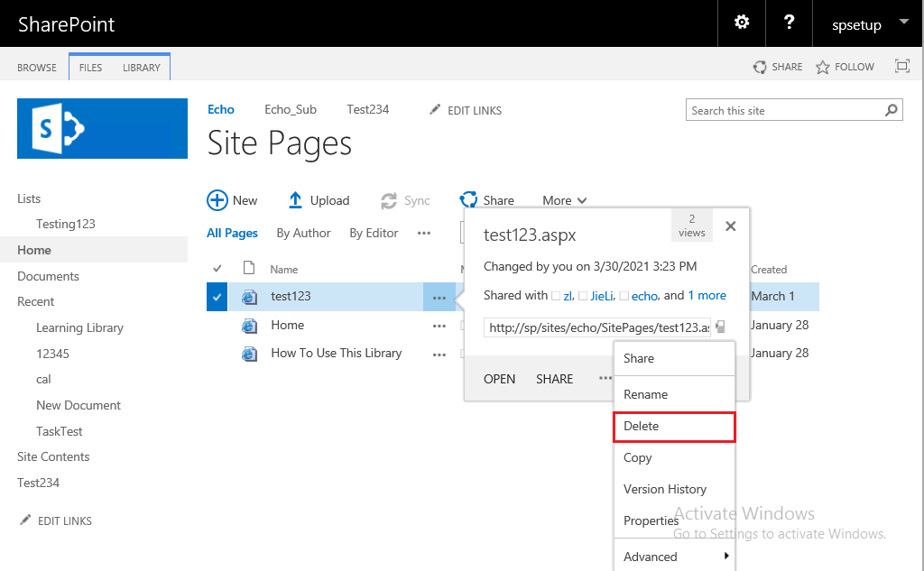
Task: Click the Home page file icon
Action: click(250, 326)
